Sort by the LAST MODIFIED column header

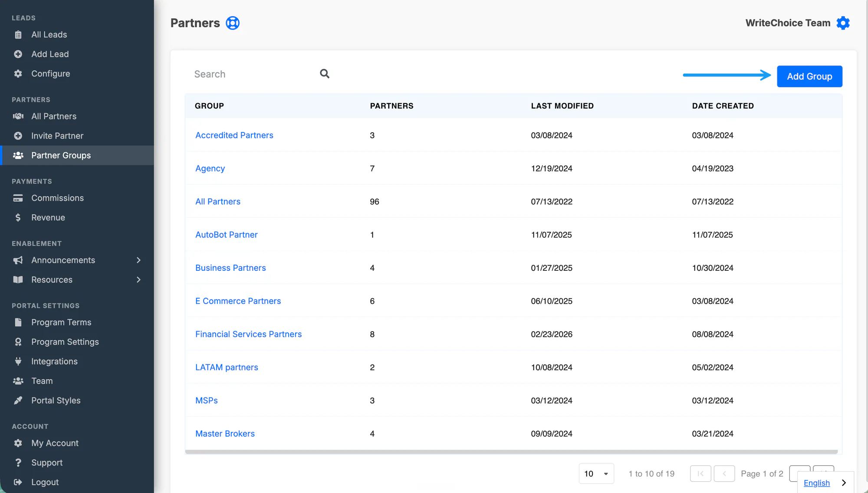(562, 106)
